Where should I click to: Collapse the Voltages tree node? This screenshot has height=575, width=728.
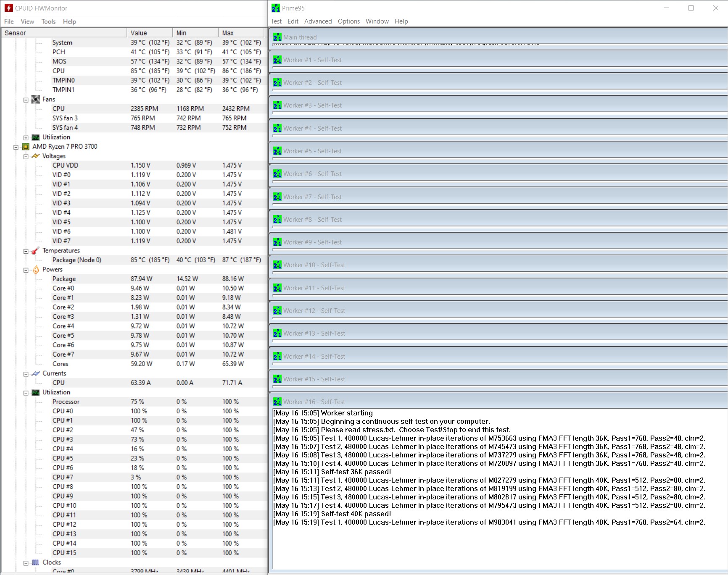(x=26, y=157)
